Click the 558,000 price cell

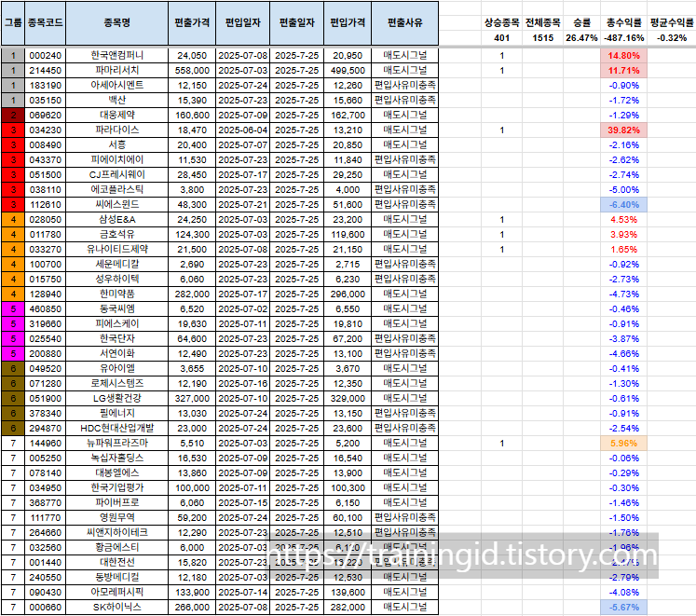pos(192,71)
